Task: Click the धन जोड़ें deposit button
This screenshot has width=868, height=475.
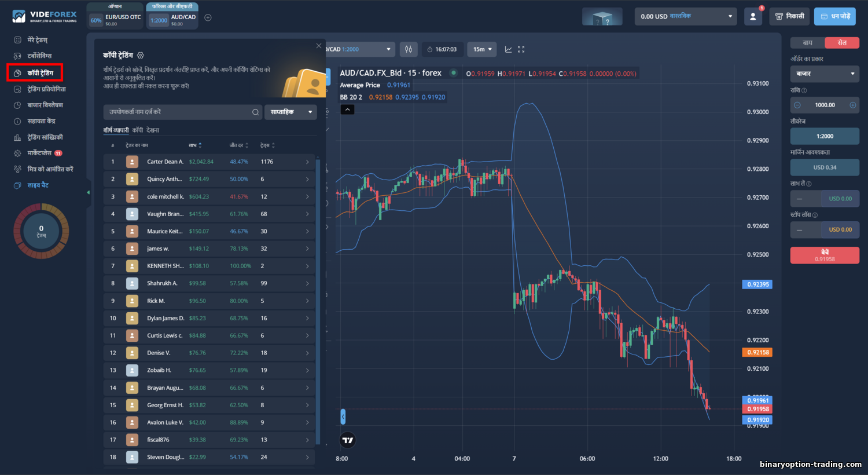Action: pyautogui.click(x=835, y=16)
